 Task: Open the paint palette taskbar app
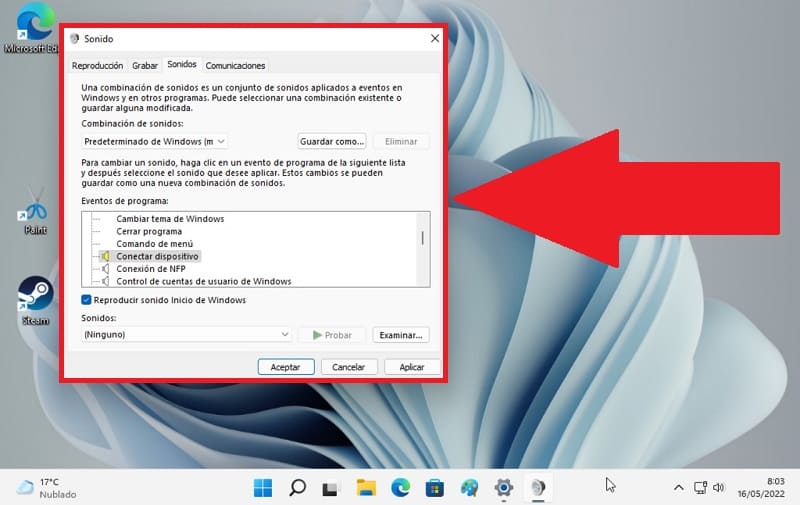point(469,488)
